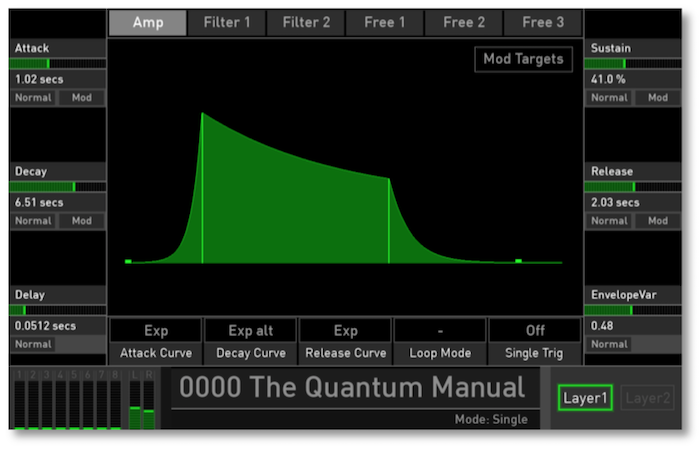Switch to the Amp envelope tab

click(x=147, y=22)
